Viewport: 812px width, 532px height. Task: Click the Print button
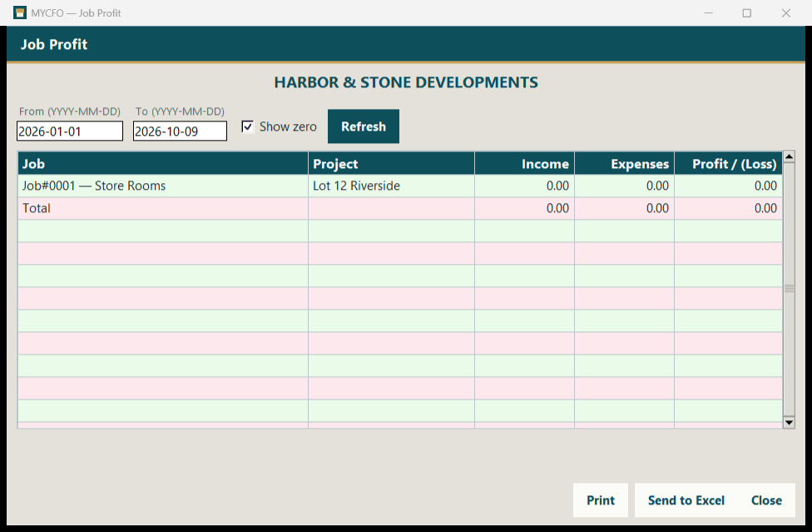click(600, 500)
